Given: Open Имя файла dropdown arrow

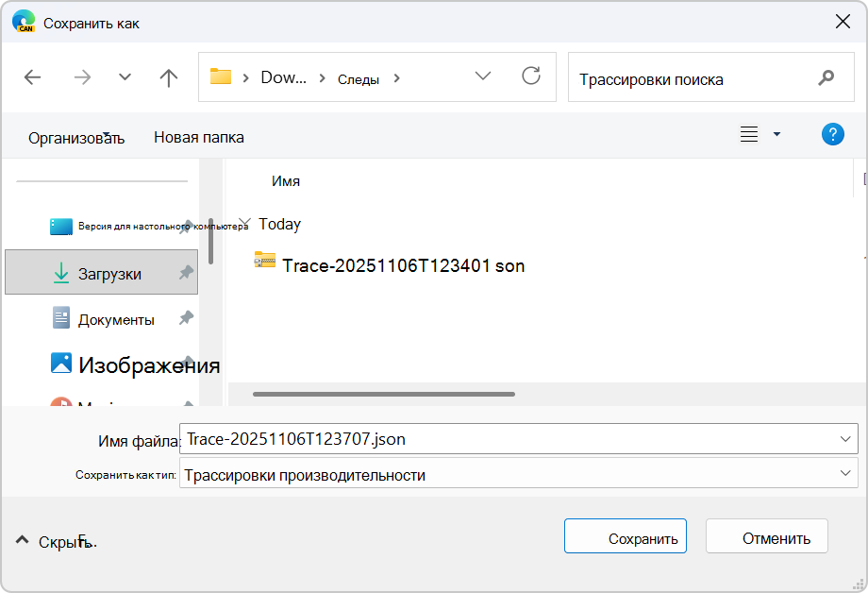Looking at the screenshot, I should pos(844,439).
